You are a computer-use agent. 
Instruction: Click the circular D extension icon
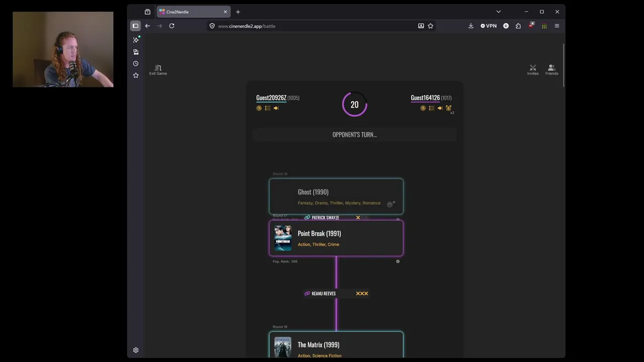click(506, 26)
